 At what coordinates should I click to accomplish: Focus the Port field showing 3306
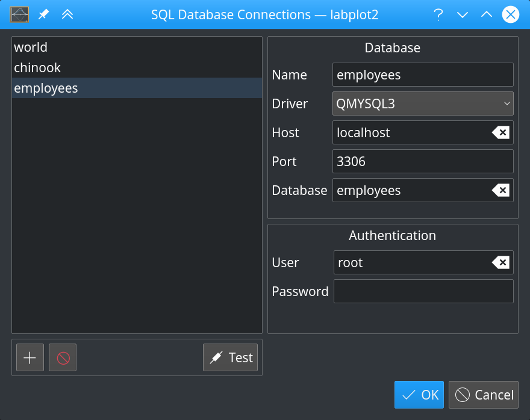pos(422,161)
